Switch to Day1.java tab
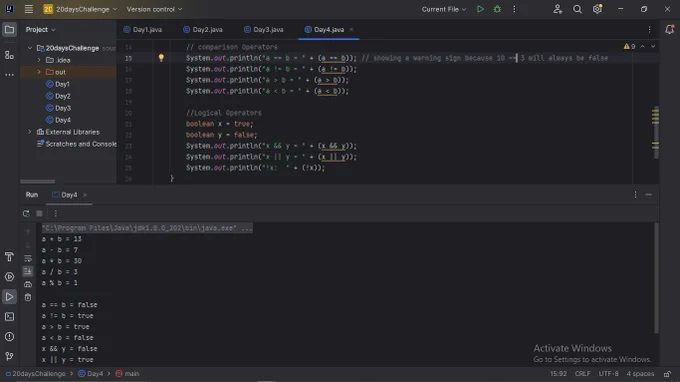The width and height of the screenshot is (680, 382). (x=143, y=29)
